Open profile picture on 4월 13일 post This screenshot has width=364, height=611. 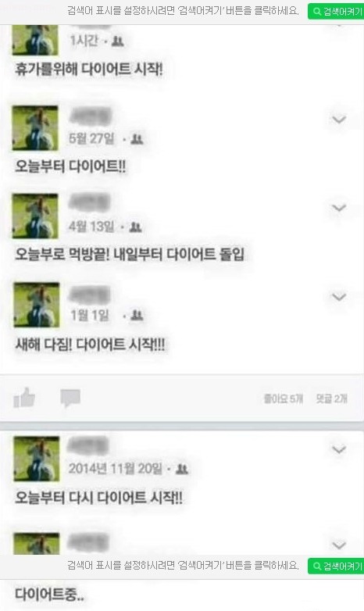tap(35, 216)
